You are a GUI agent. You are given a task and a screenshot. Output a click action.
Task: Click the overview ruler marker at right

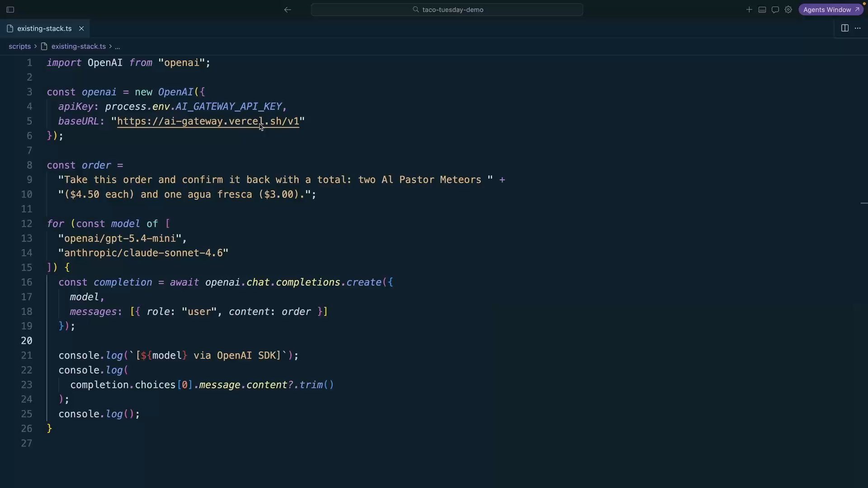click(x=864, y=204)
